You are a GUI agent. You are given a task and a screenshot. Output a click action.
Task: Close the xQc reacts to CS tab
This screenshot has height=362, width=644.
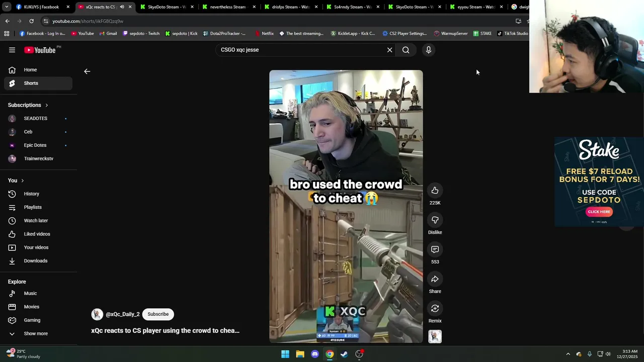[130, 7]
